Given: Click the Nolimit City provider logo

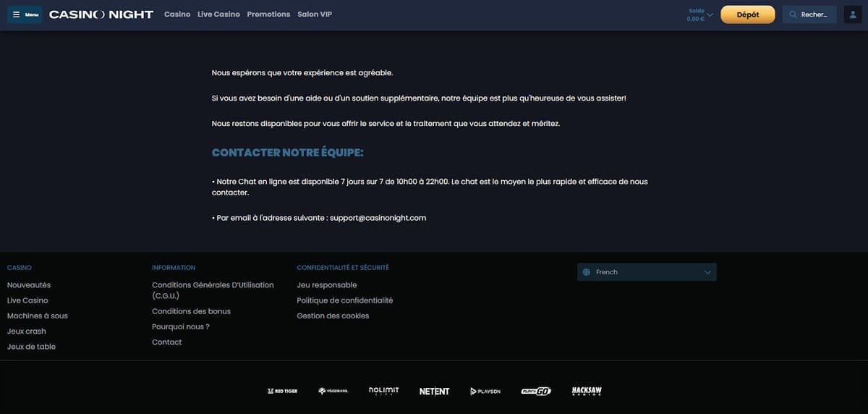Looking at the screenshot, I should point(383,391).
